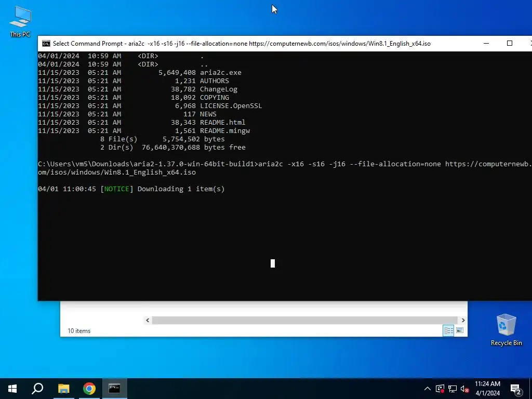The image size is (532, 399).
Task: Click the green NOTICE text
Action: (x=117, y=189)
